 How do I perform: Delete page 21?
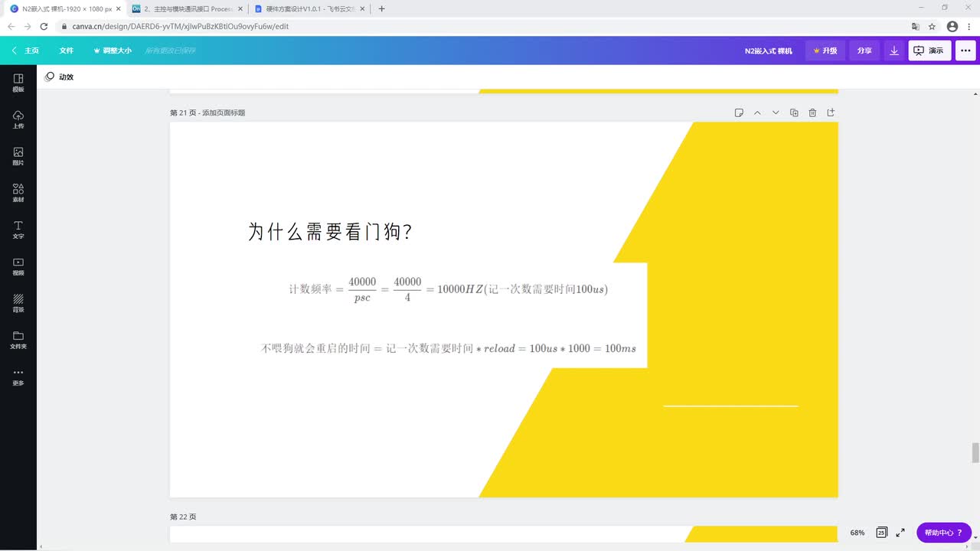pyautogui.click(x=812, y=112)
